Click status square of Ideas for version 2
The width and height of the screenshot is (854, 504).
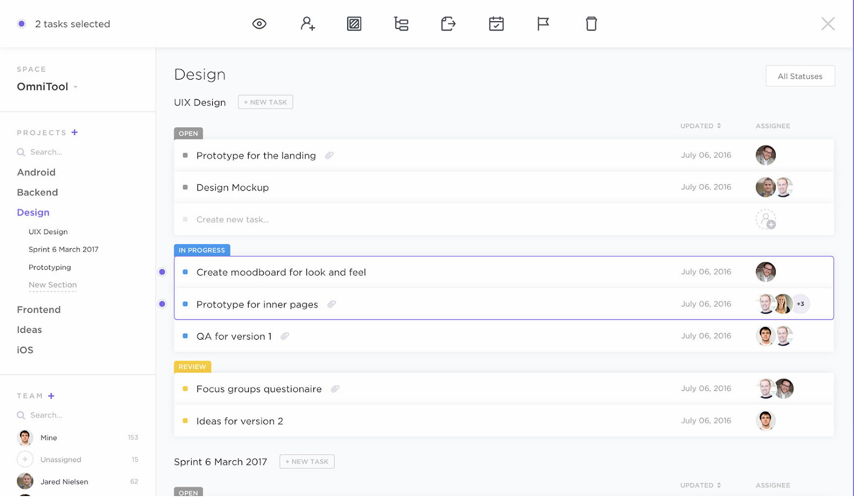point(185,421)
